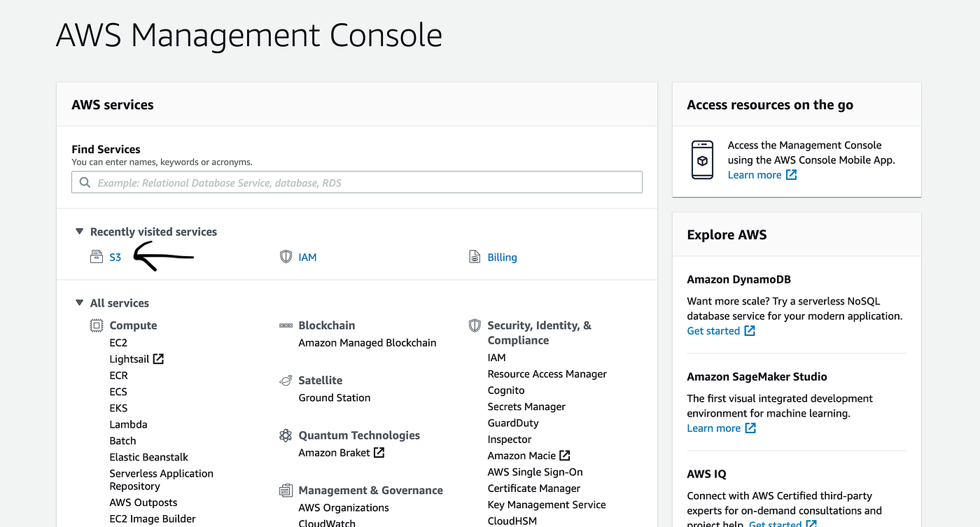The height and width of the screenshot is (527, 980).
Task: Open S3 from recently visited services
Action: pyautogui.click(x=115, y=258)
